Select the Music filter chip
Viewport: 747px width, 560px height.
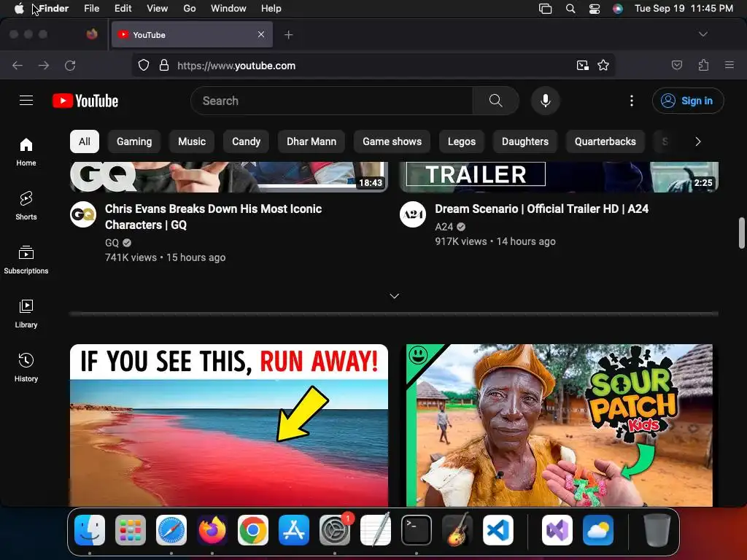[x=192, y=141]
